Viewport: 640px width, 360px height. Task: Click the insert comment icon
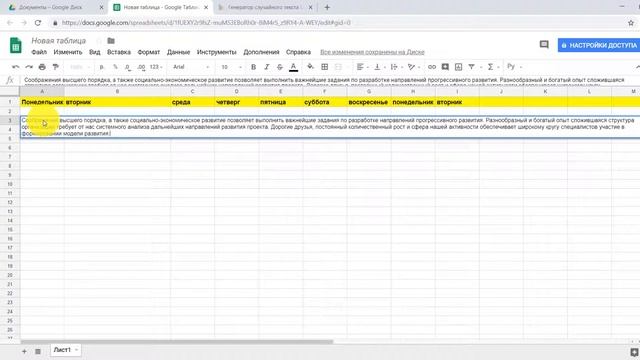445,67
